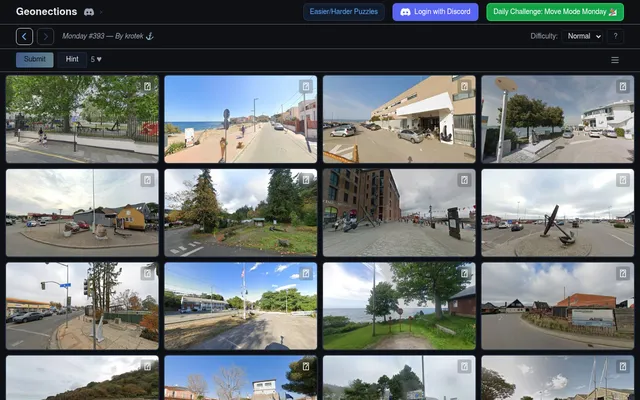Viewport: 640px width, 400px height.
Task: Open the Difficulty dropdown set to Normal
Action: tap(582, 36)
